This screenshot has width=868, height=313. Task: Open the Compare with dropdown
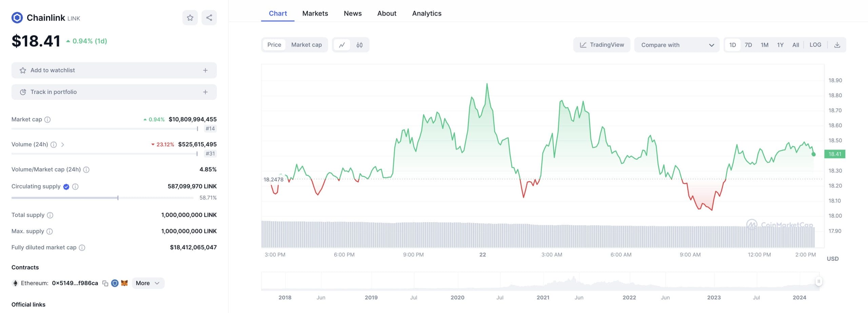click(x=677, y=44)
